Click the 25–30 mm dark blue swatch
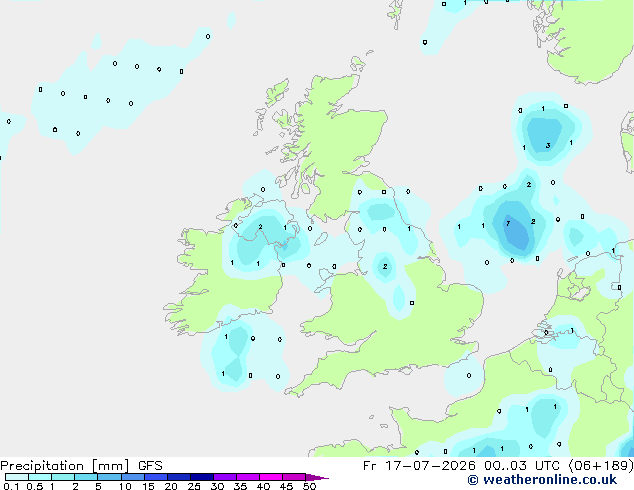The height and width of the screenshot is (490, 634). (202, 477)
